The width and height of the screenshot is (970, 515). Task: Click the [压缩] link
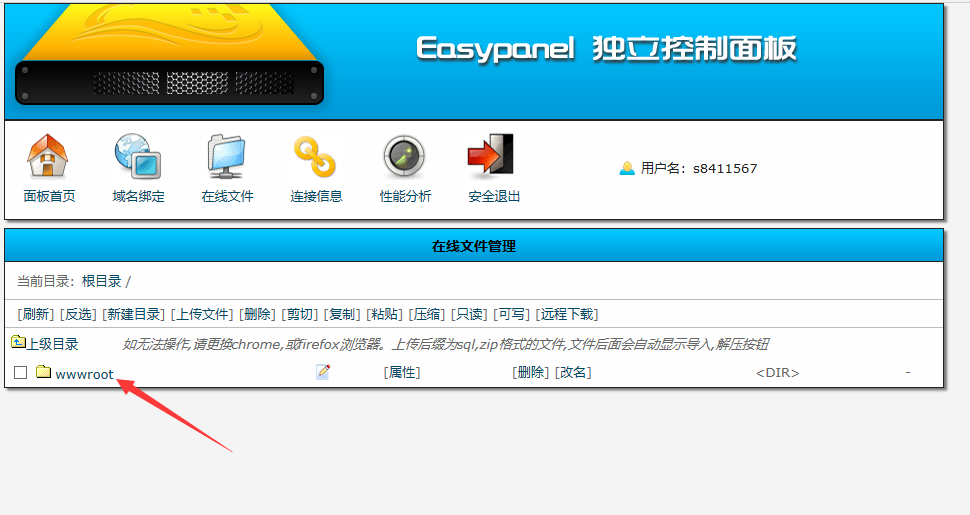427,314
